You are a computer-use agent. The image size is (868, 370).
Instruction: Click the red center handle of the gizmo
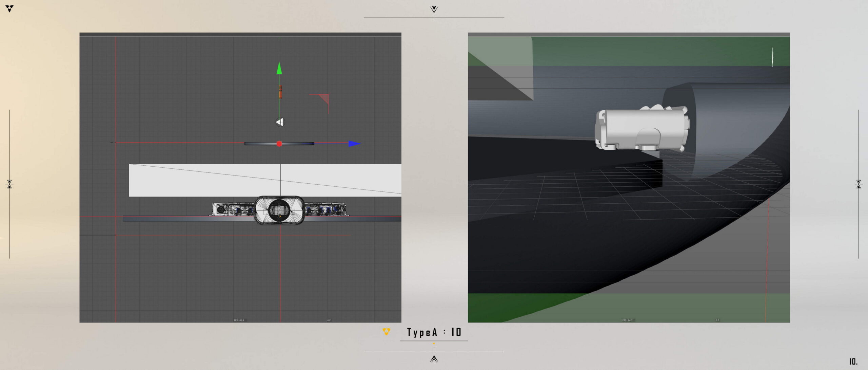[279, 144]
